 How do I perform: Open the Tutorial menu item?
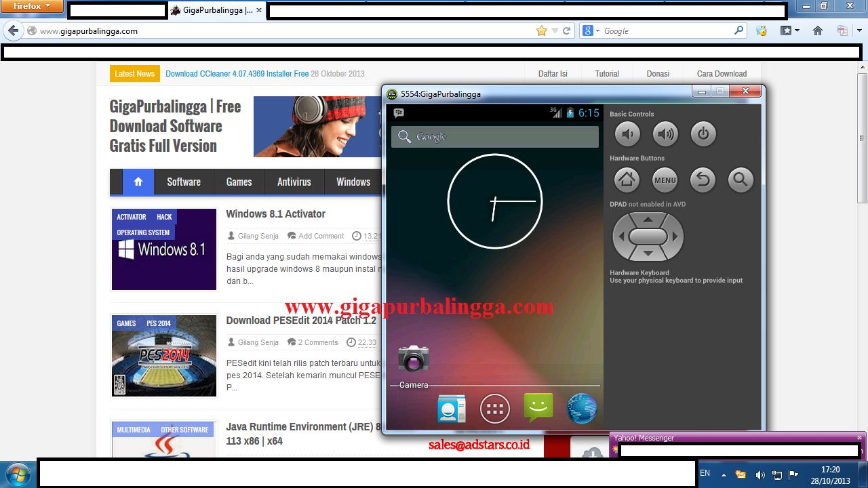click(x=607, y=74)
